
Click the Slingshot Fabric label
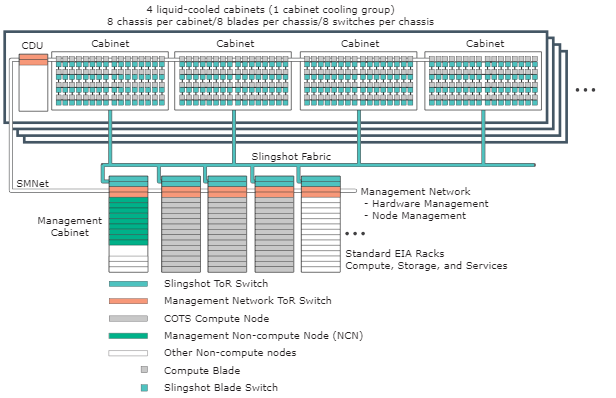click(291, 157)
